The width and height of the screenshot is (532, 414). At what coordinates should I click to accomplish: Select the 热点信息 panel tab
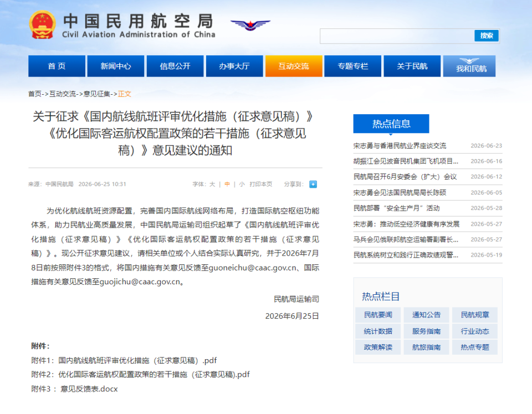click(391, 124)
